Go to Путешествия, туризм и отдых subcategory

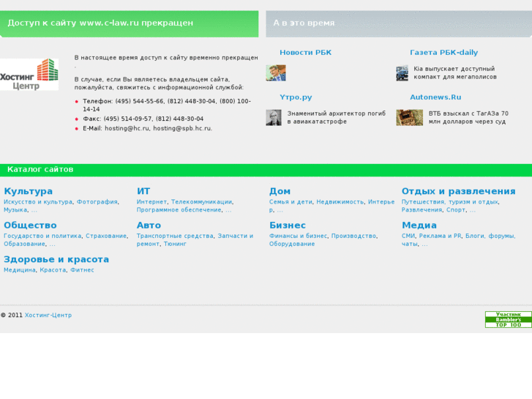coord(450,202)
